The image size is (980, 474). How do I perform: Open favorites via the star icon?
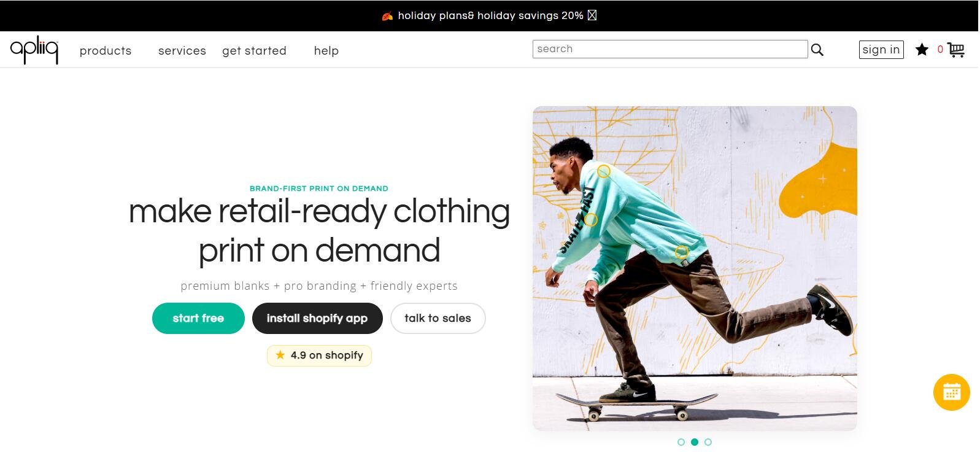(x=922, y=50)
